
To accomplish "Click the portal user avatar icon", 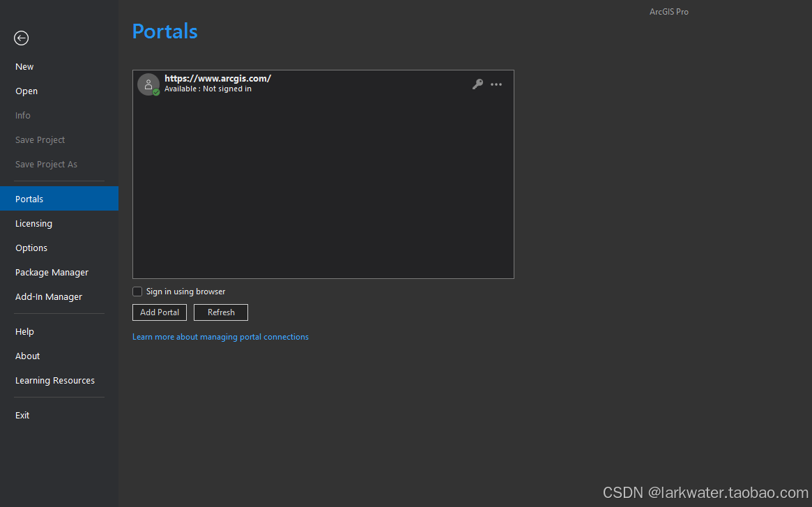I will tap(148, 84).
